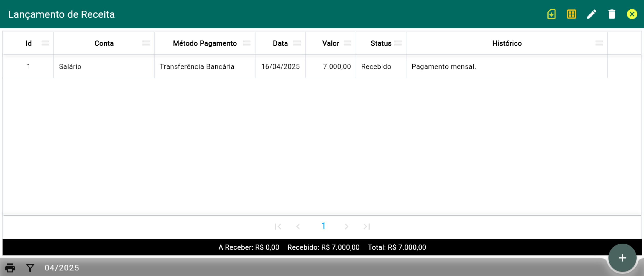Open the Status column menu
This screenshot has width=644, height=276.
[398, 43]
